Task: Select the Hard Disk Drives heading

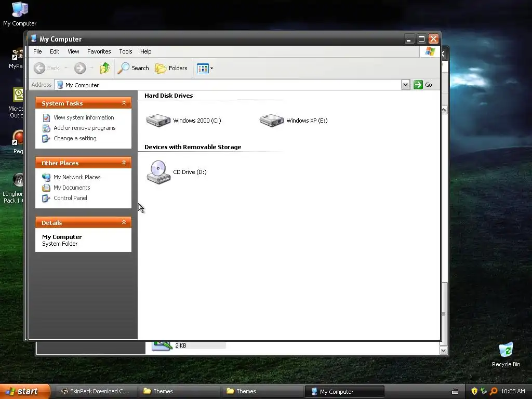Action: tap(169, 96)
